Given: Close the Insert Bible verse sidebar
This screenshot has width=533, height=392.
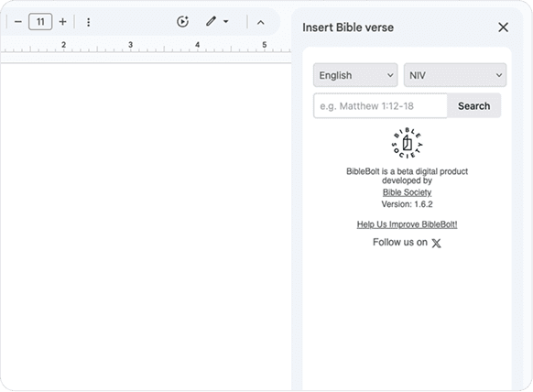Looking at the screenshot, I should point(503,27).
